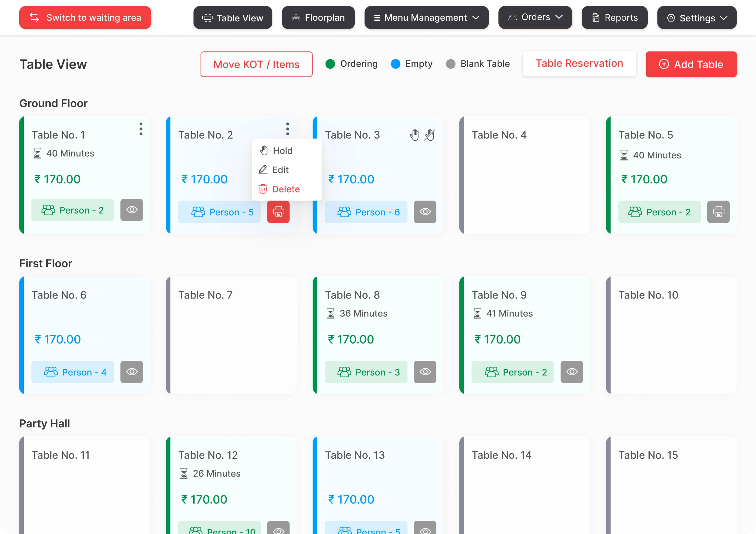This screenshot has width=756, height=534.
Task: Open the blank Table No. 7 card
Action: pos(231,336)
